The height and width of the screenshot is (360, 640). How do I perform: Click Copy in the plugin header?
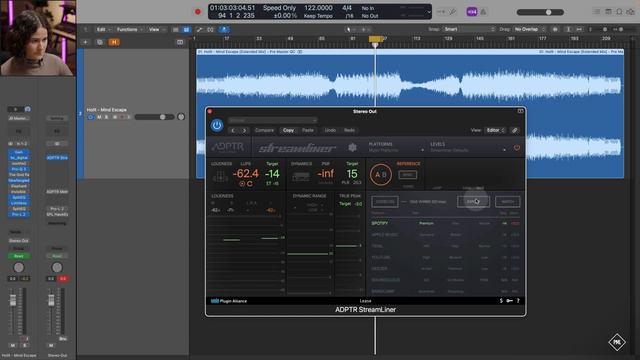click(289, 130)
